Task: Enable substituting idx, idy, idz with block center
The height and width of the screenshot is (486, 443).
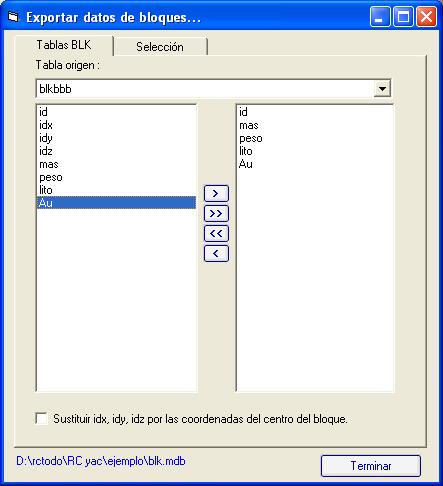Action: 41,419
